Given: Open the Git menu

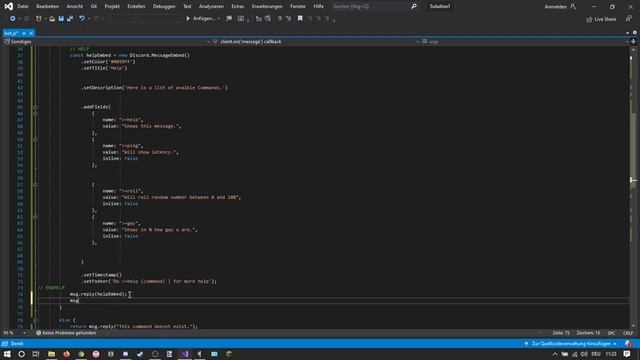Looking at the screenshot, I should coord(94,7).
